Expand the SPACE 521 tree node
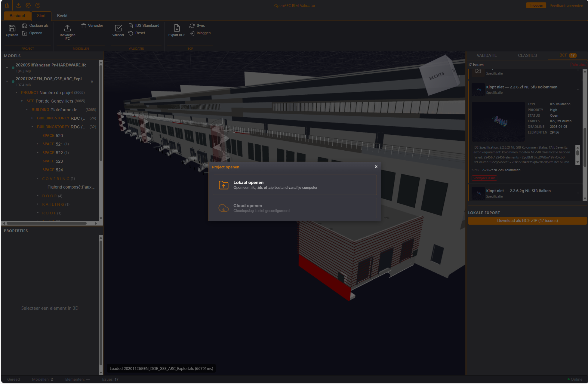The height and width of the screenshot is (384, 588). click(x=38, y=144)
